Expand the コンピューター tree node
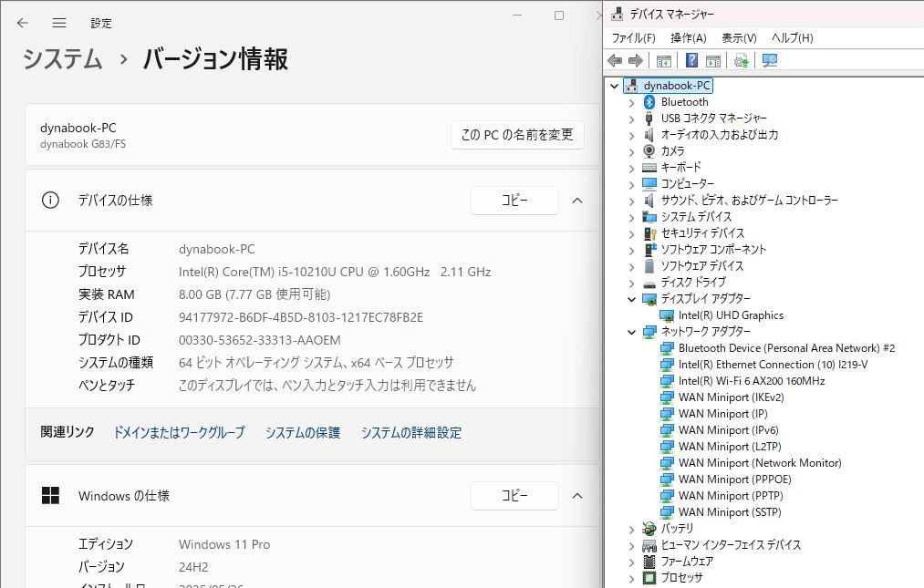The width and height of the screenshot is (924, 588). coord(632,184)
